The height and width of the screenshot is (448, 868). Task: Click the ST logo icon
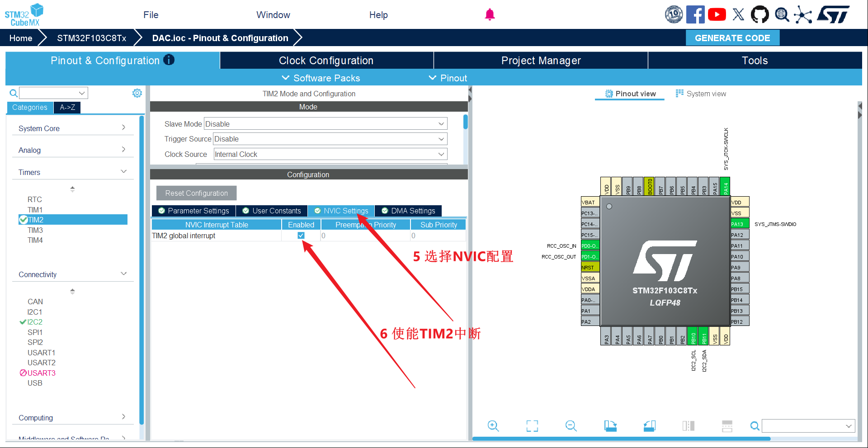point(833,14)
